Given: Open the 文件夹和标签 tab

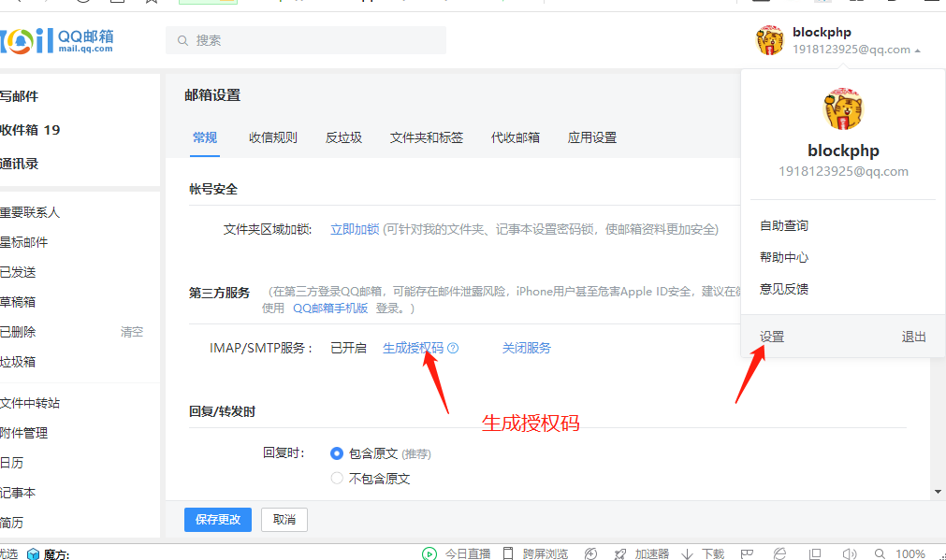Looking at the screenshot, I should coord(426,137).
